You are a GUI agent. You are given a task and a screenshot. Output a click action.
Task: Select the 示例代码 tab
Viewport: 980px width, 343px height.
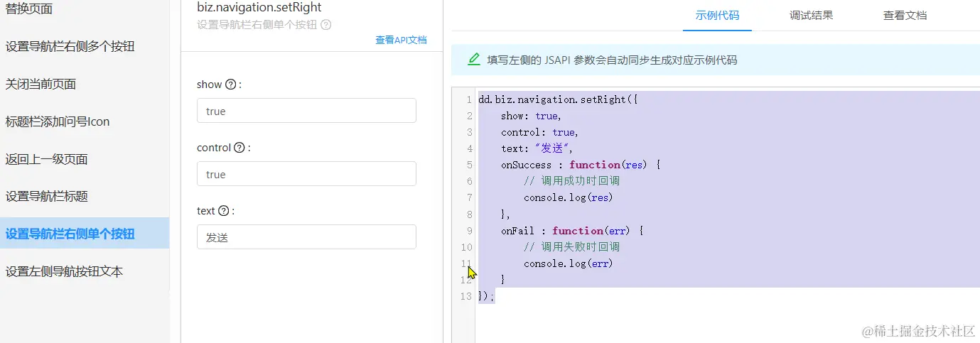point(717,15)
